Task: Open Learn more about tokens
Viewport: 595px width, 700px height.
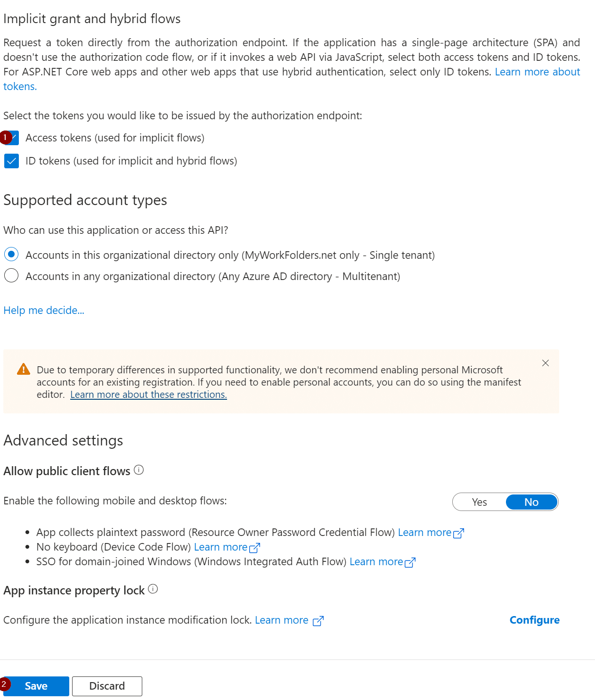Action: click(537, 72)
